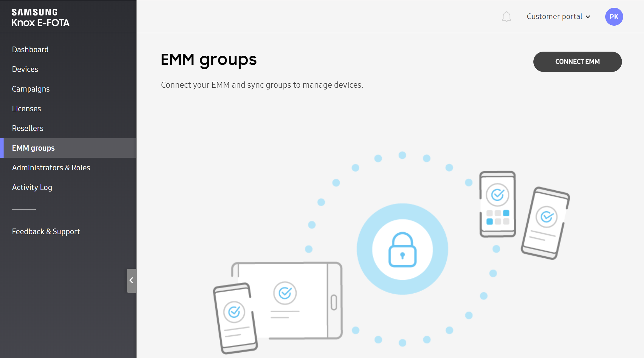Click the Dashboard navigation icon
This screenshot has width=644, height=358.
tap(30, 50)
